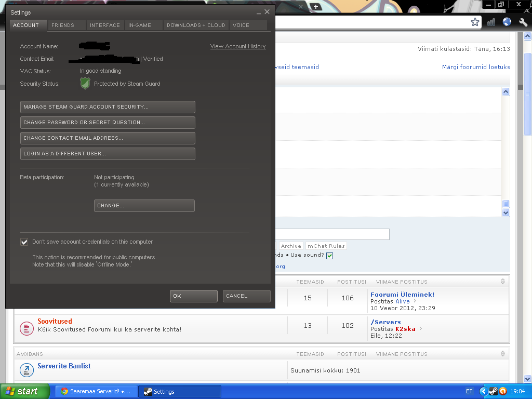Click the browser address bar
This screenshot has height=399, width=532.
click(373, 22)
